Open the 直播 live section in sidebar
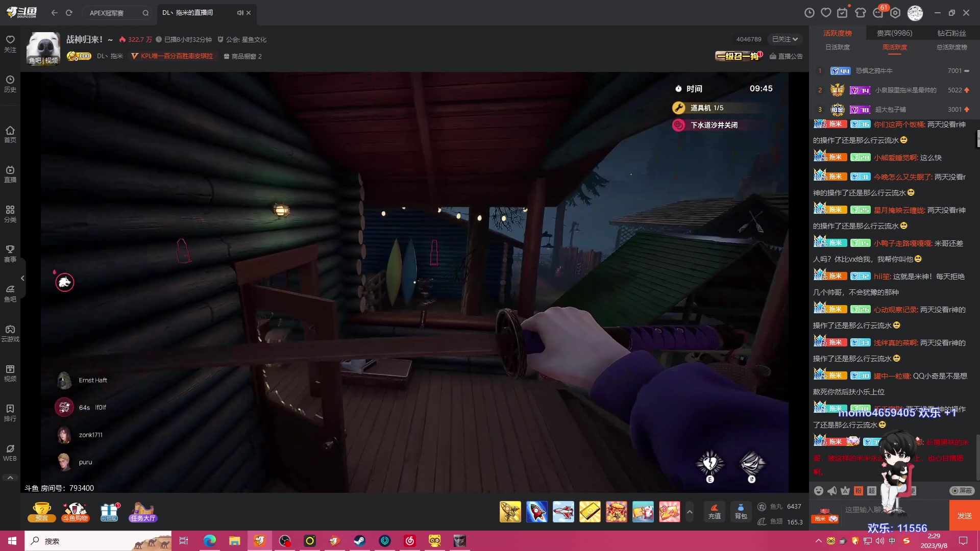Screen dimensions: 980x551 [x=10, y=174]
